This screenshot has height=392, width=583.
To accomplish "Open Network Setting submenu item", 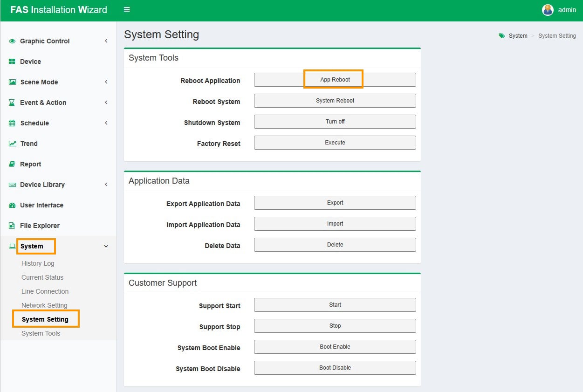I will pyautogui.click(x=44, y=305).
